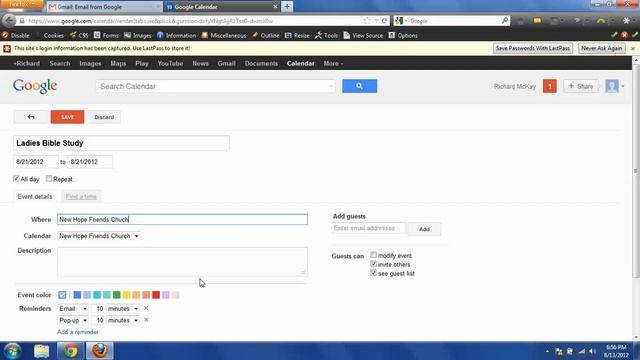Change Pop-up reminder type dropdown
The image size is (640, 360).
73,320
